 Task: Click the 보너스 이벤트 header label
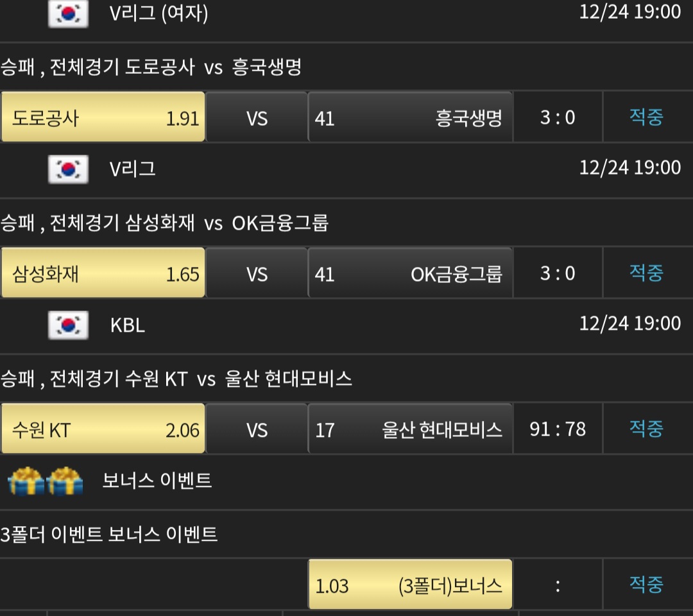(157, 480)
